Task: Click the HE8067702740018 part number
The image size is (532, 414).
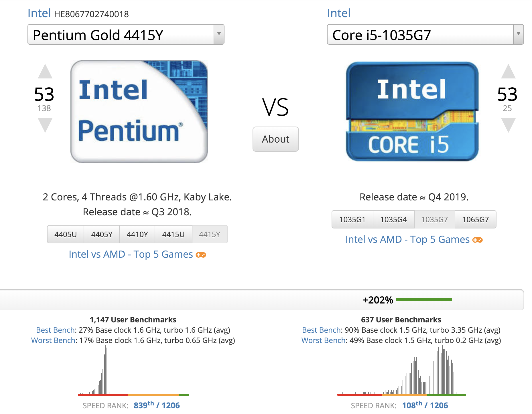Action: point(91,14)
